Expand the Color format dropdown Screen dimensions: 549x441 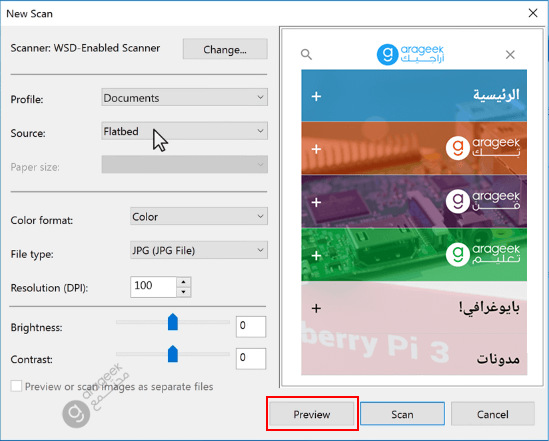(x=199, y=216)
